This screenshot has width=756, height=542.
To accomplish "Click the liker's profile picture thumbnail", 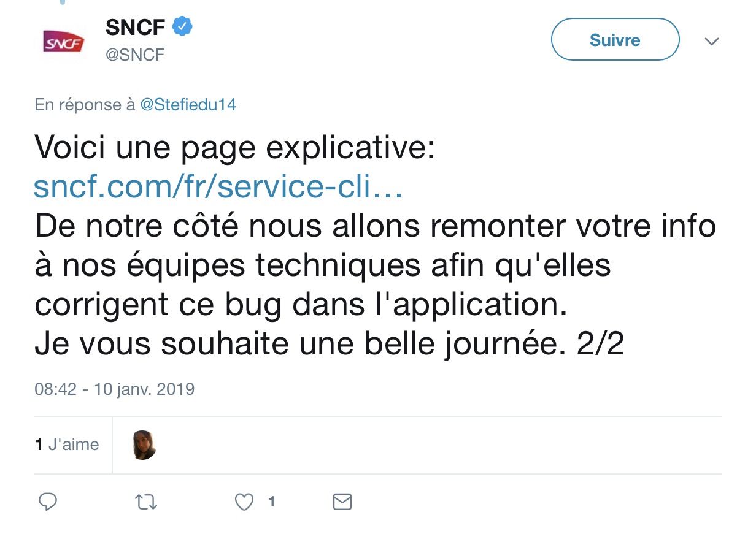I will (144, 445).
